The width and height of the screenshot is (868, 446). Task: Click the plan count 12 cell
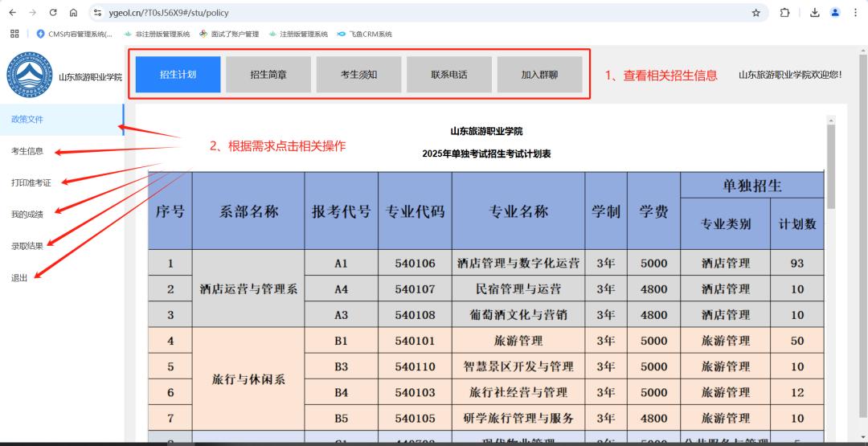(797, 392)
